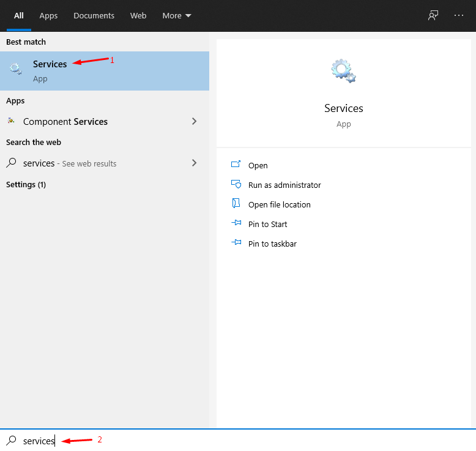The image size is (476, 451).
Task: Select the Web filter tab
Action: (138, 15)
